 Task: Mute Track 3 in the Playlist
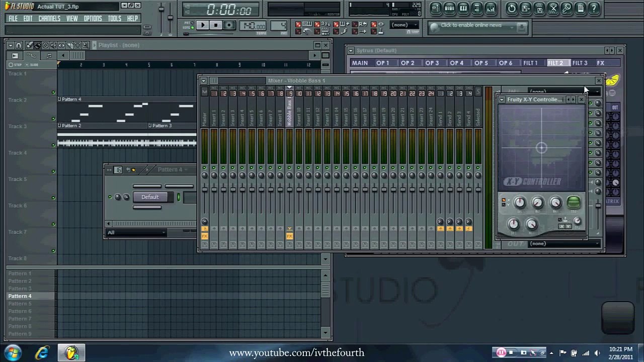tap(53, 145)
